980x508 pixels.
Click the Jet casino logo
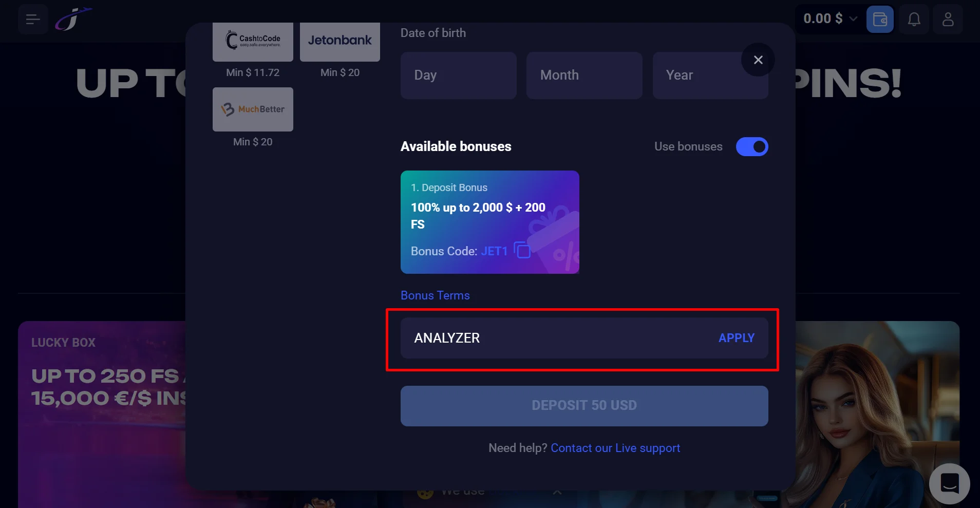click(x=73, y=19)
